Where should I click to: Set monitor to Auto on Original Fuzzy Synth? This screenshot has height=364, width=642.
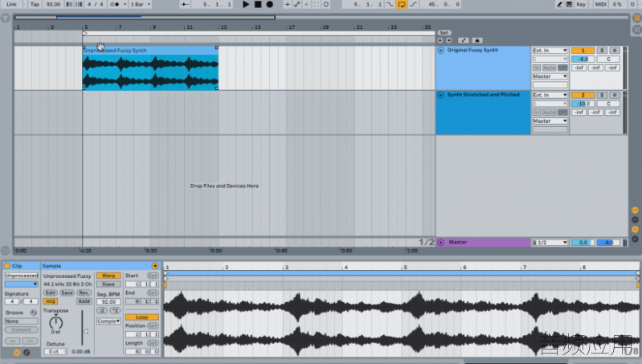(x=550, y=67)
